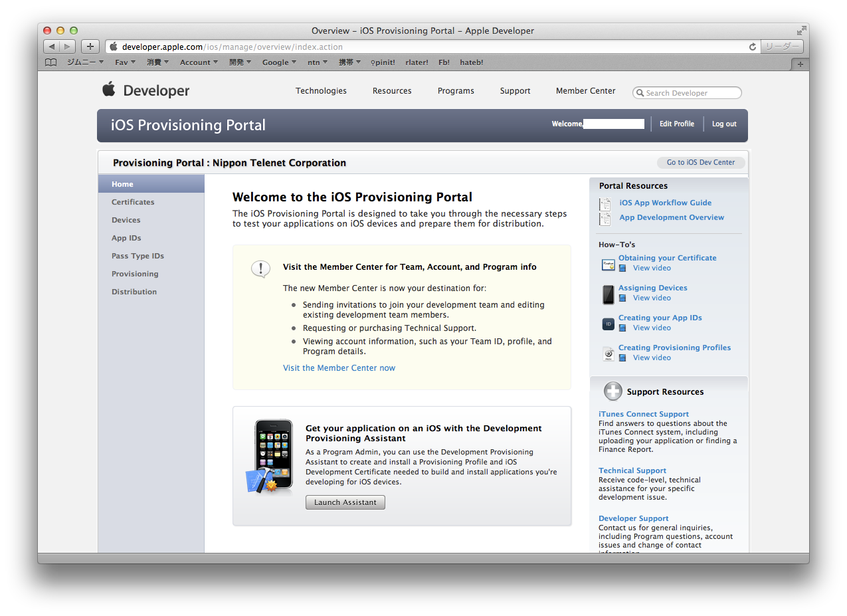Open the bookmarks book icon
847x616 pixels.
[x=51, y=62]
